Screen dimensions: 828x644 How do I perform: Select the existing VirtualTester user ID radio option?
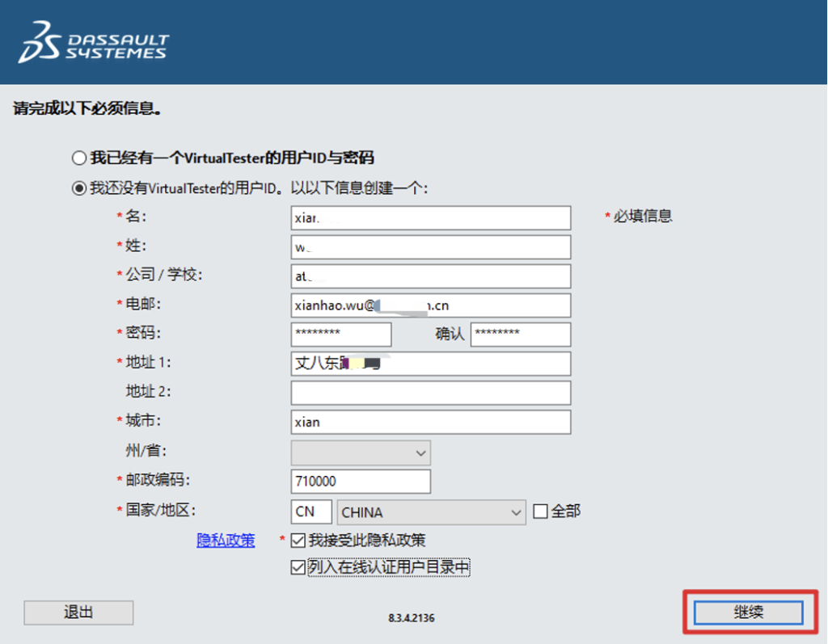pos(78,158)
